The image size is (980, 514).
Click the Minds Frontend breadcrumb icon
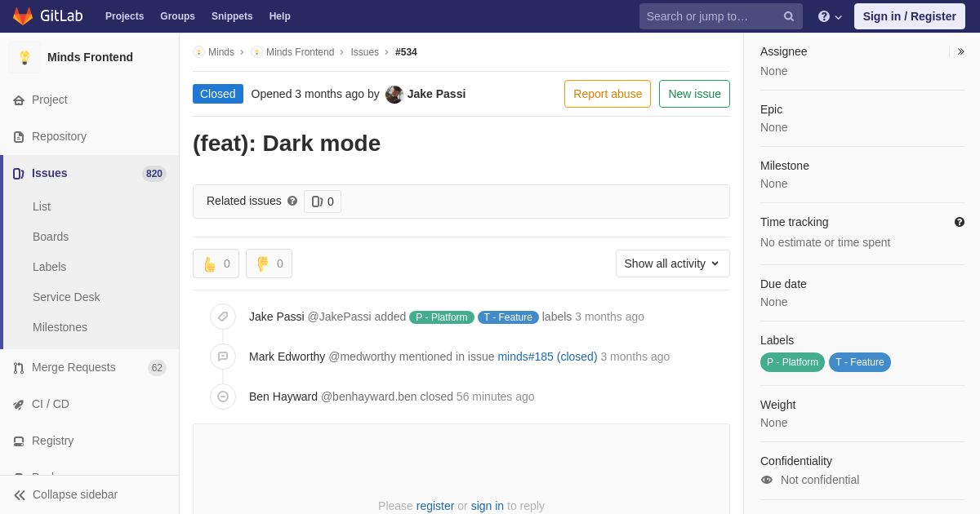point(257,52)
